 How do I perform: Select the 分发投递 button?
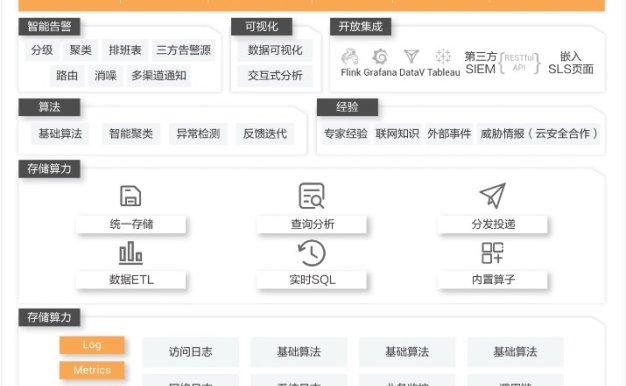pos(493,224)
